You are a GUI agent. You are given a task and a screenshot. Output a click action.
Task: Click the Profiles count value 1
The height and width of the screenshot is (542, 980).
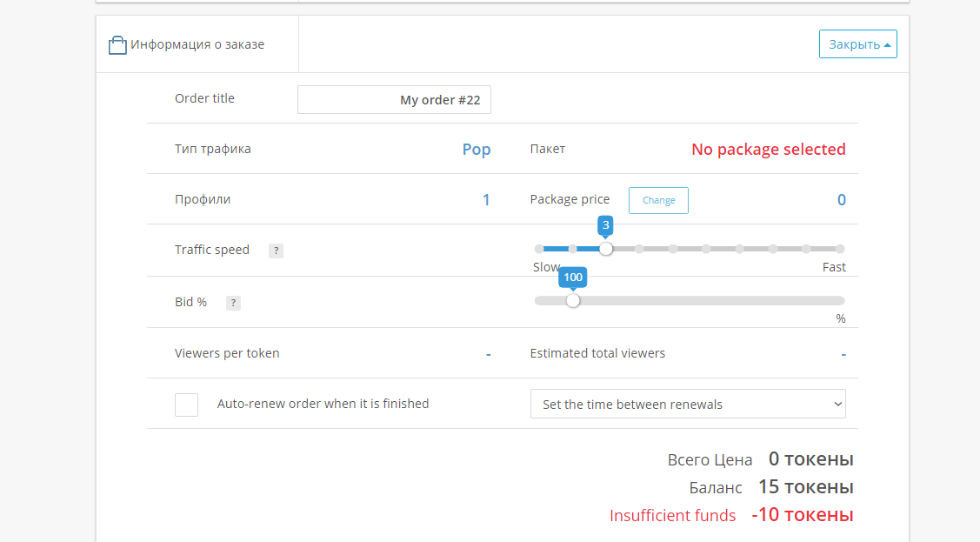click(x=486, y=200)
